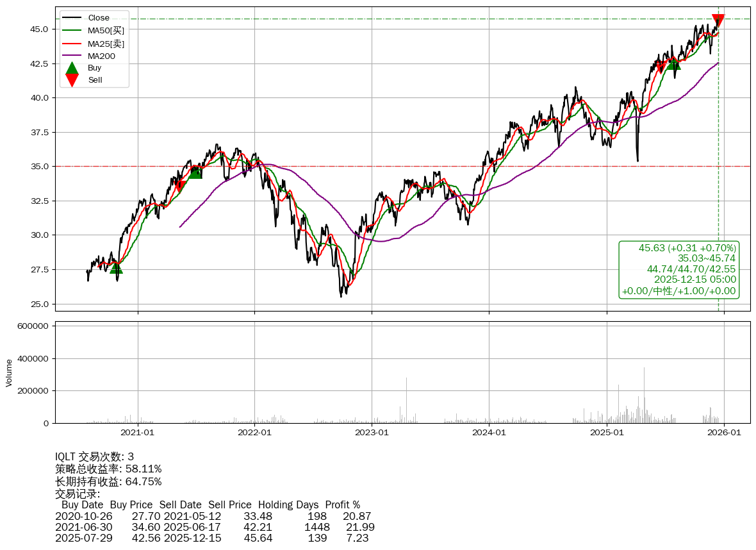Click the green price info box
Image resolution: width=756 pixels, height=550 pixels.
click(679, 269)
